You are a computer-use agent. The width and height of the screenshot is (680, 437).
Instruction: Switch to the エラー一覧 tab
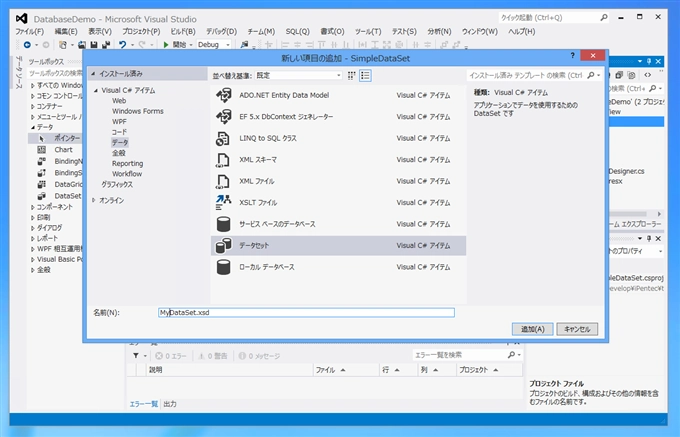tap(144, 404)
